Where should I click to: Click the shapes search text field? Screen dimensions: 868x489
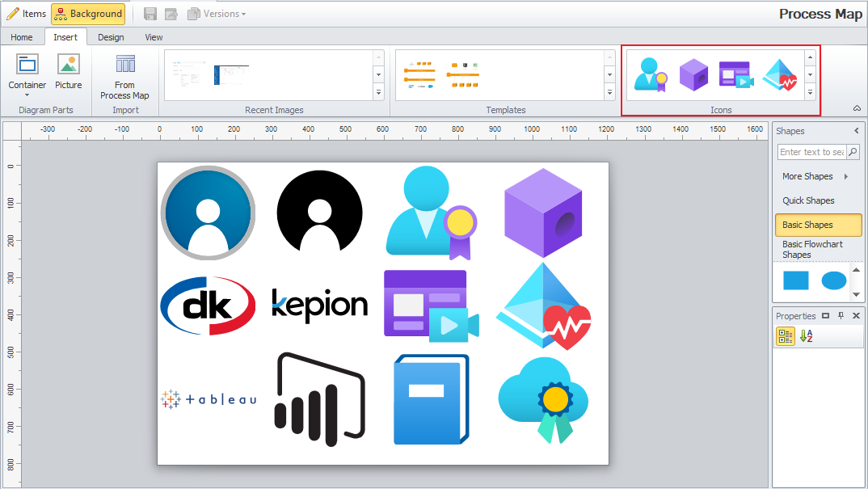tap(811, 152)
